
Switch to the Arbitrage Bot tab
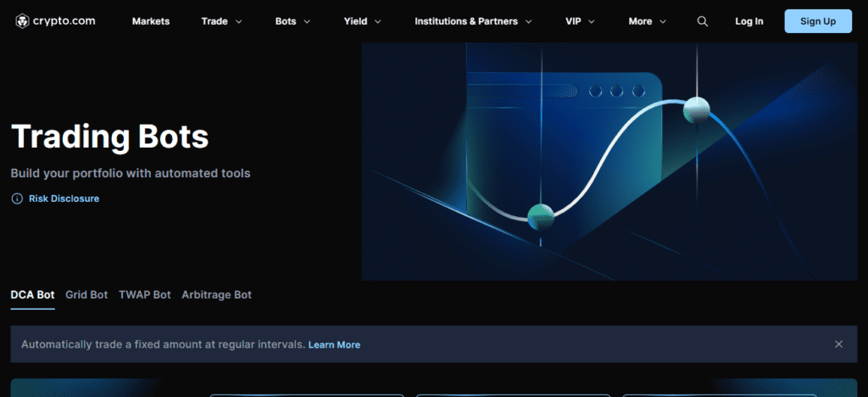[x=216, y=295]
